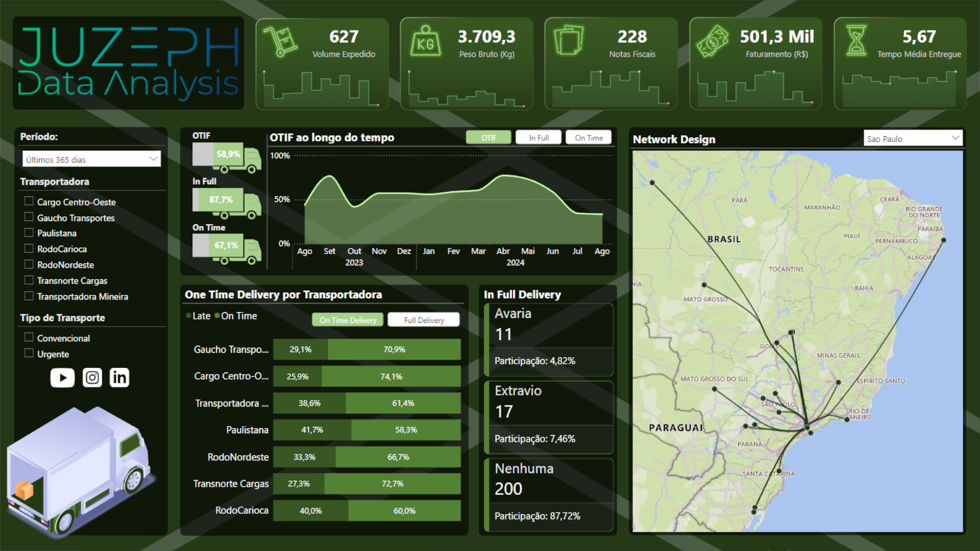
Task: Select the RodoNordeste checkbox
Action: click(x=29, y=264)
